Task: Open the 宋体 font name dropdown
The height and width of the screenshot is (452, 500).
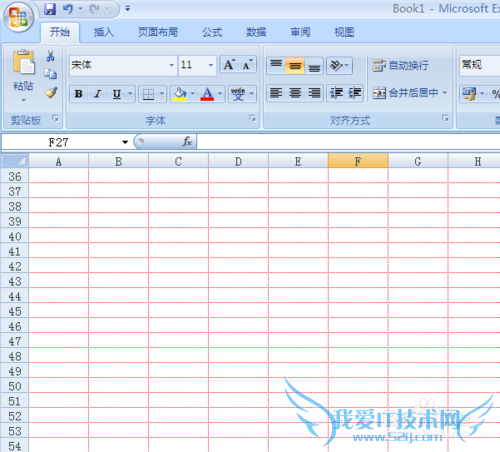Action: coord(172,65)
